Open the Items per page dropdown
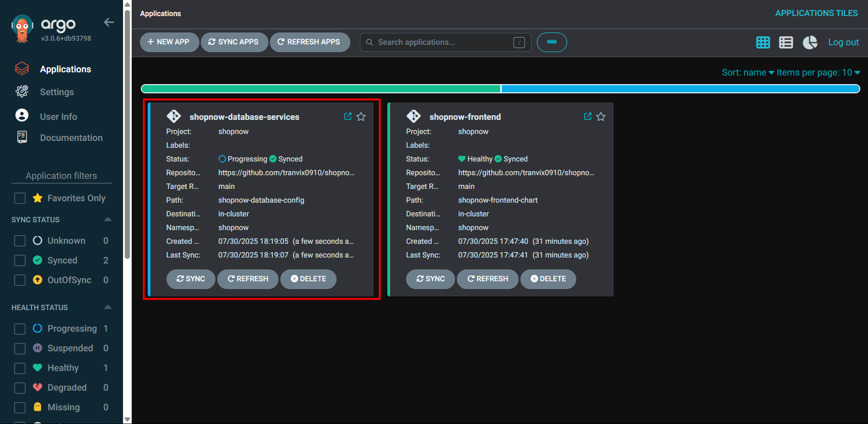The width and height of the screenshot is (868, 424). coord(818,73)
